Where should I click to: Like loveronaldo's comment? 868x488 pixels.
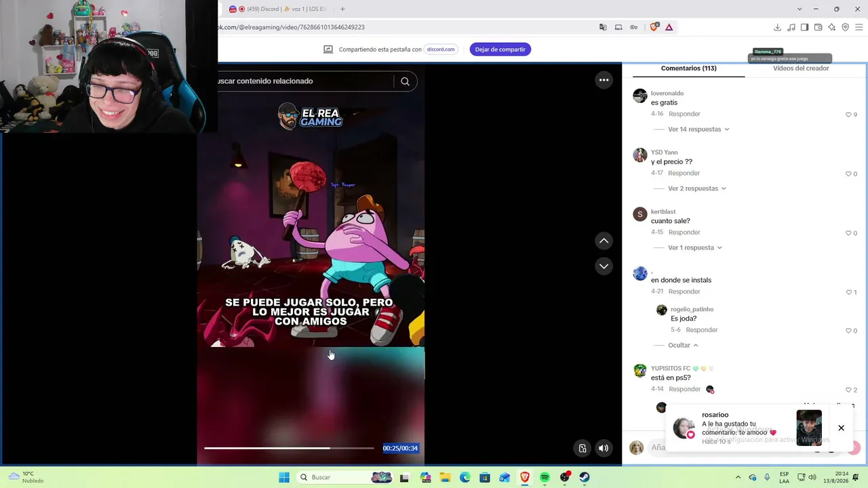coord(848,115)
